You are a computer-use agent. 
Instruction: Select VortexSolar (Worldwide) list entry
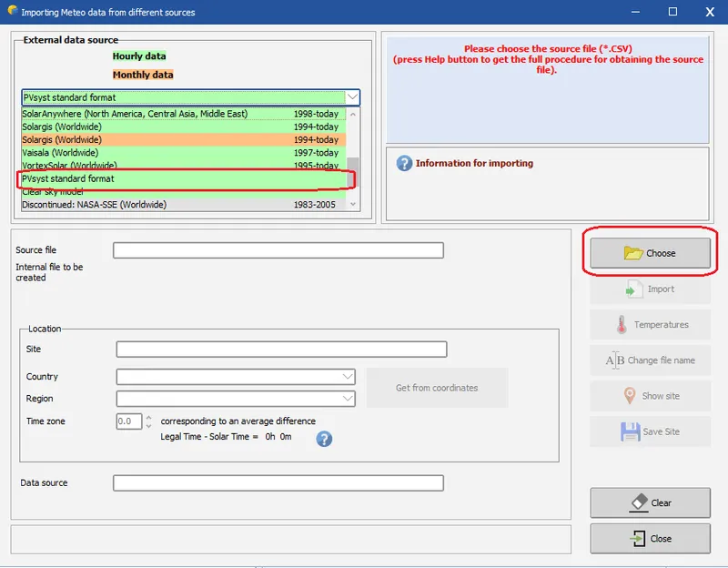click(184, 166)
